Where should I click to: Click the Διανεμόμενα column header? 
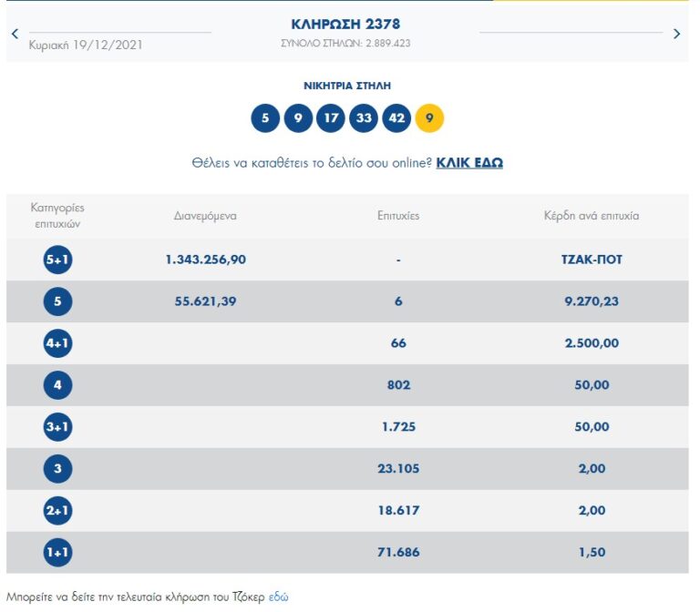205,217
